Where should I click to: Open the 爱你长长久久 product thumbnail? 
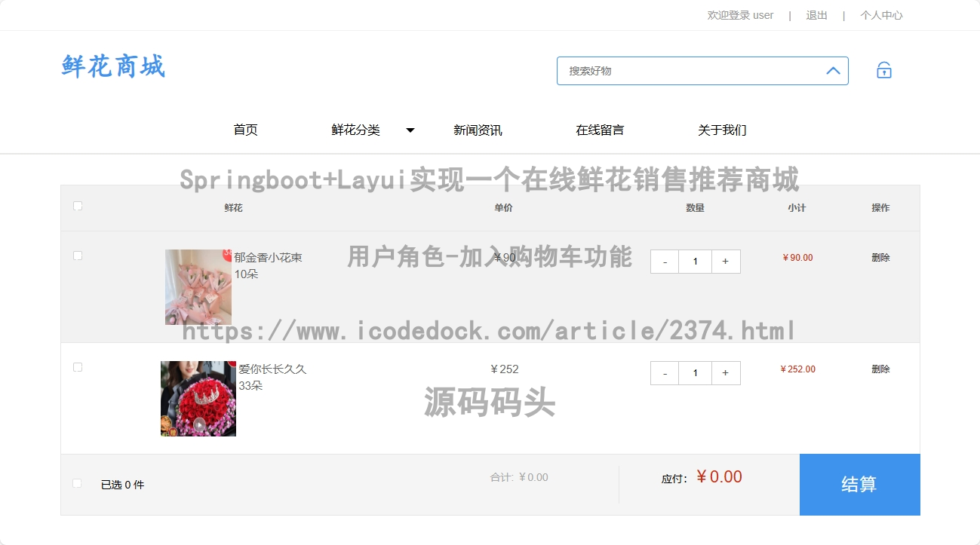tap(198, 399)
